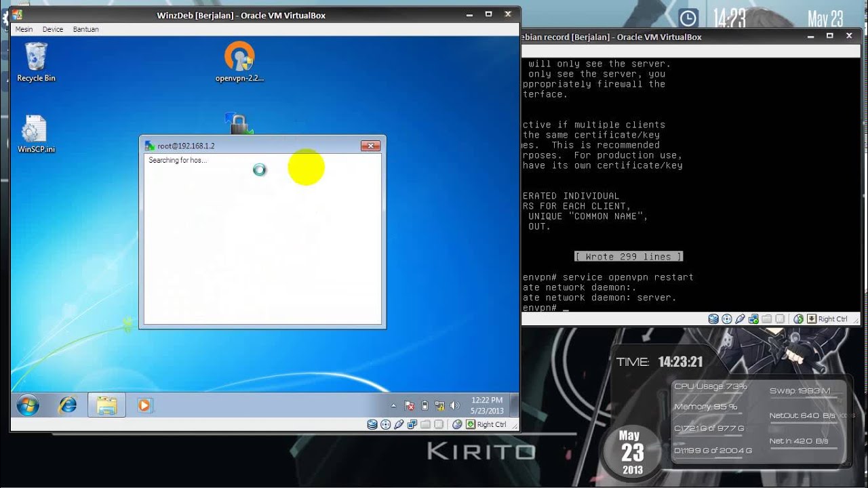Open Windows Media Player taskbar icon
Image resolution: width=868 pixels, height=488 pixels.
pos(144,405)
